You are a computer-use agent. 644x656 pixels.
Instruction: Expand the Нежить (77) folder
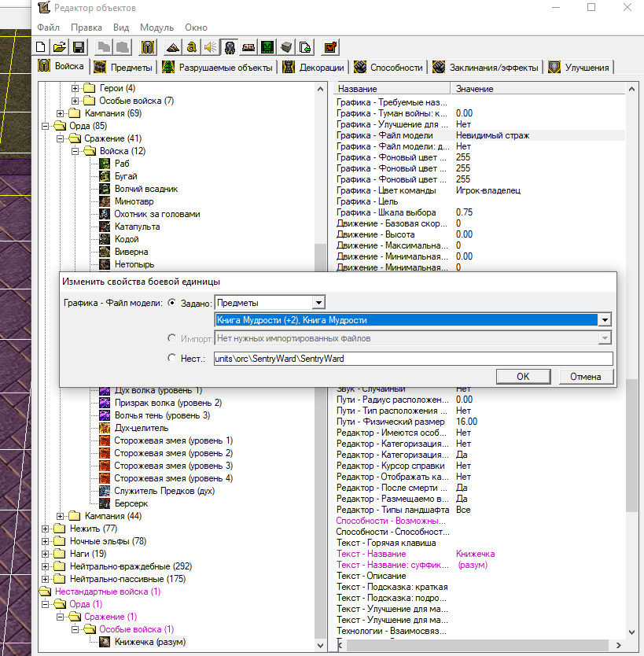tap(45, 529)
